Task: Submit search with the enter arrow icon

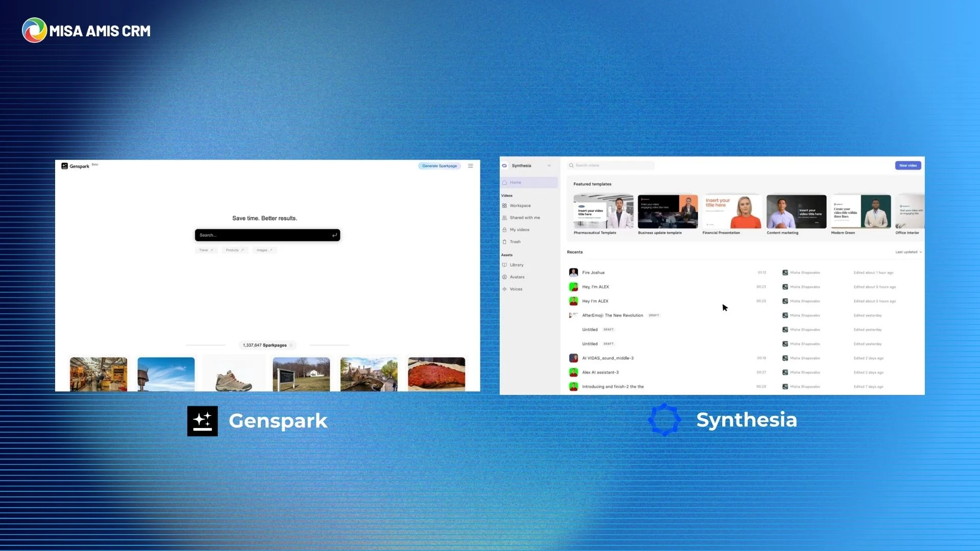Action: click(x=334, y=235)
